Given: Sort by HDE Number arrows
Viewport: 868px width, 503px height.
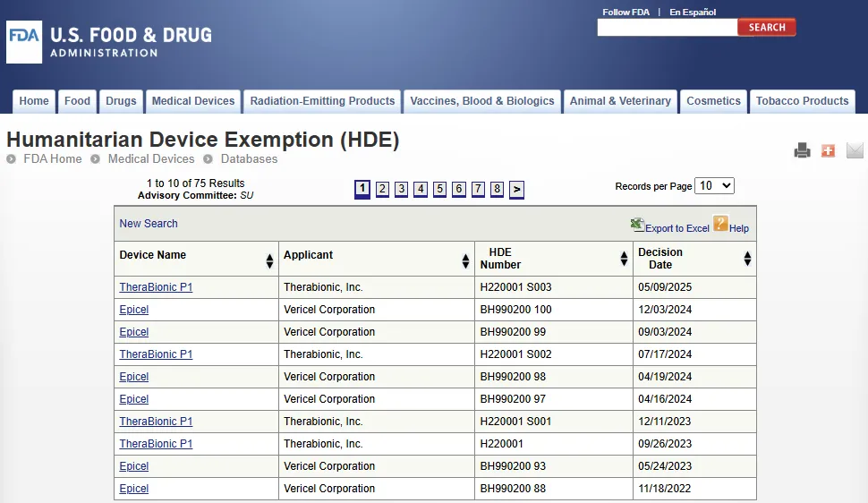Looking at the screenshot, I should click(624, 258).
